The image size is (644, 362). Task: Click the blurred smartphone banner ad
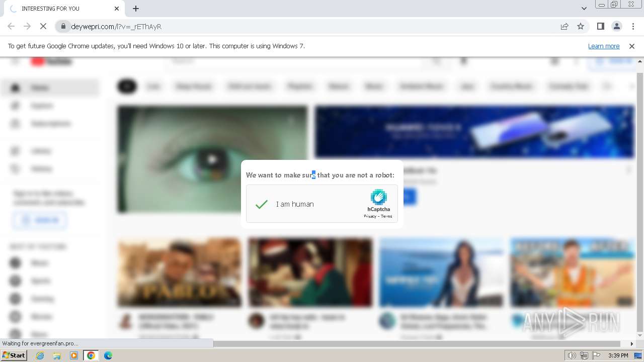coord(474,132)
